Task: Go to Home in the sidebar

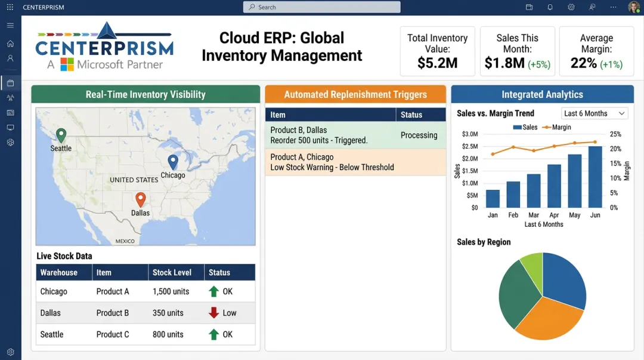Action: tap(10, 44)
